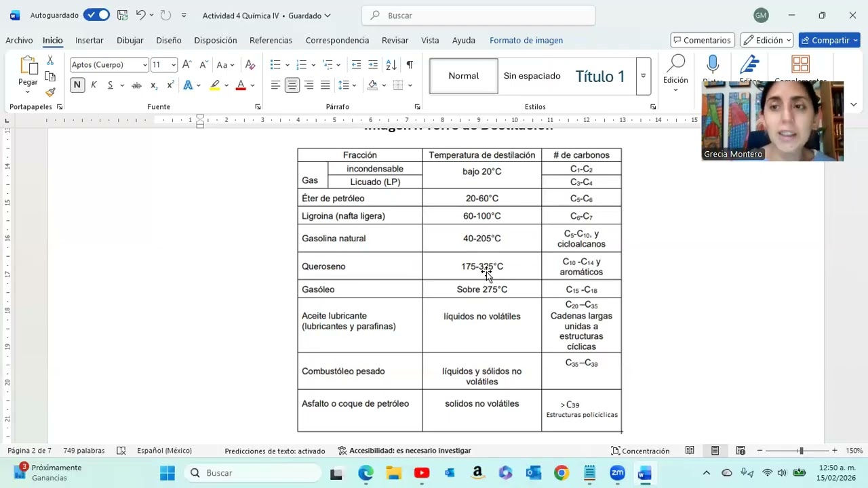This screenshot has height=488, width=868.
Task: Toggle Concentración focus mode
Action: pos(640,451)
